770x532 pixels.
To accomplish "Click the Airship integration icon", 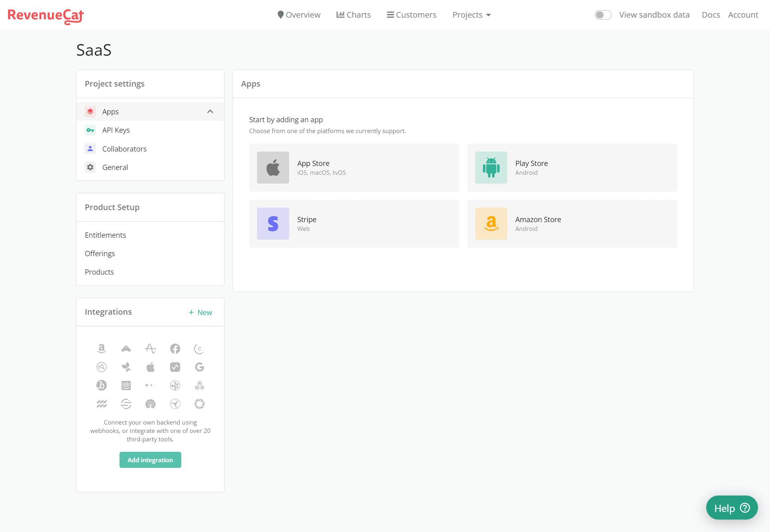I will (126, 349).
